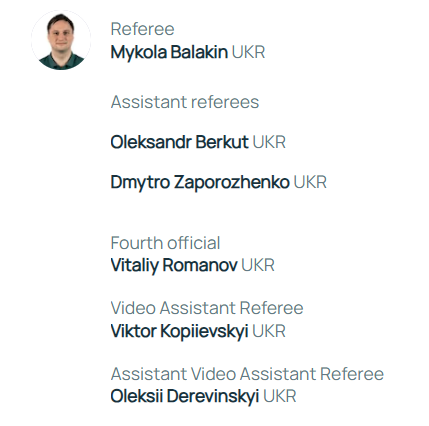Open Vitaliy Romanov's name link

(174, 265)
